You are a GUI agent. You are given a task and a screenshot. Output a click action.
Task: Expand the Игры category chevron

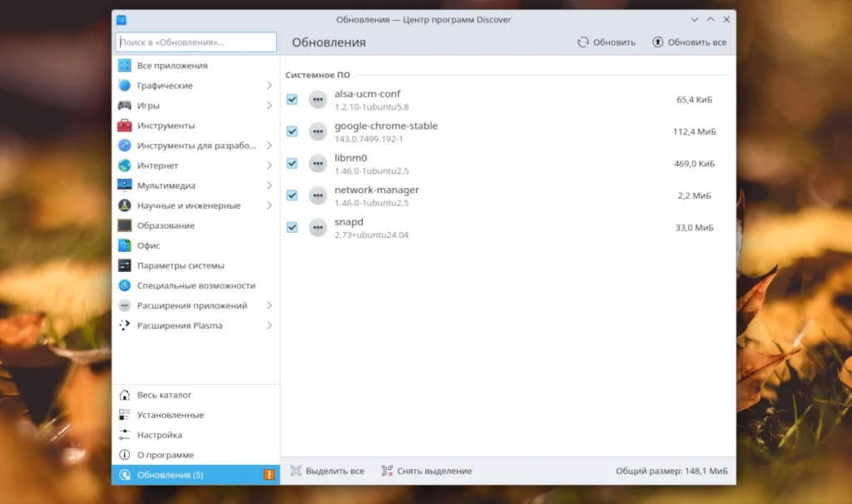269,106
